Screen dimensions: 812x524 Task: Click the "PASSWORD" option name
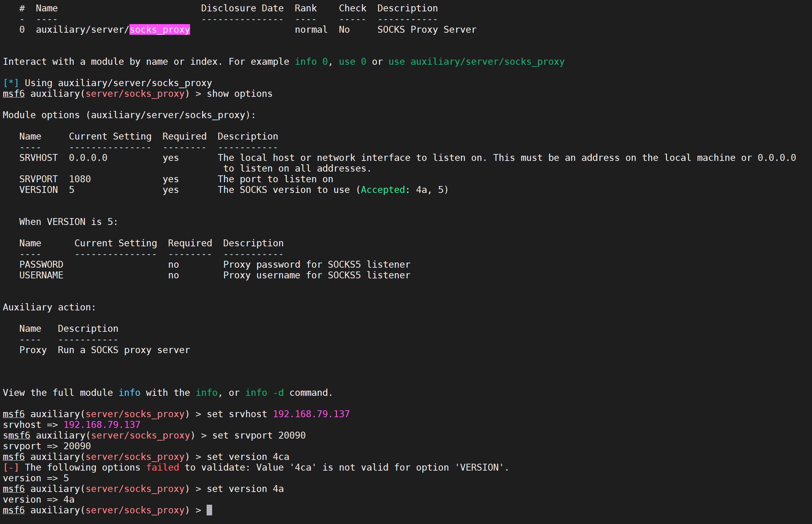(41, 265)
